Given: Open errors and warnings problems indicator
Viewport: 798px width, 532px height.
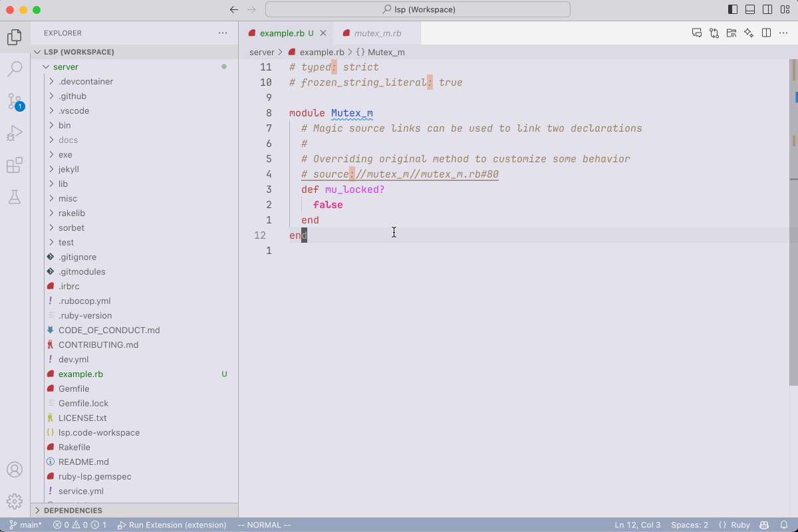Looking at the screenshot, I should coord(80,525).
